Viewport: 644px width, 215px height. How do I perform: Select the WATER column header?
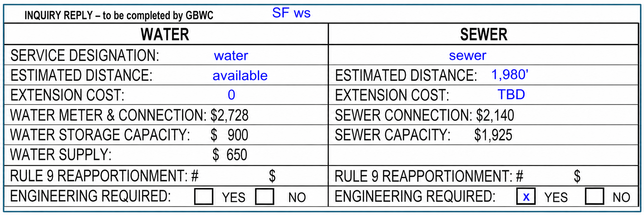pos(165,34)
